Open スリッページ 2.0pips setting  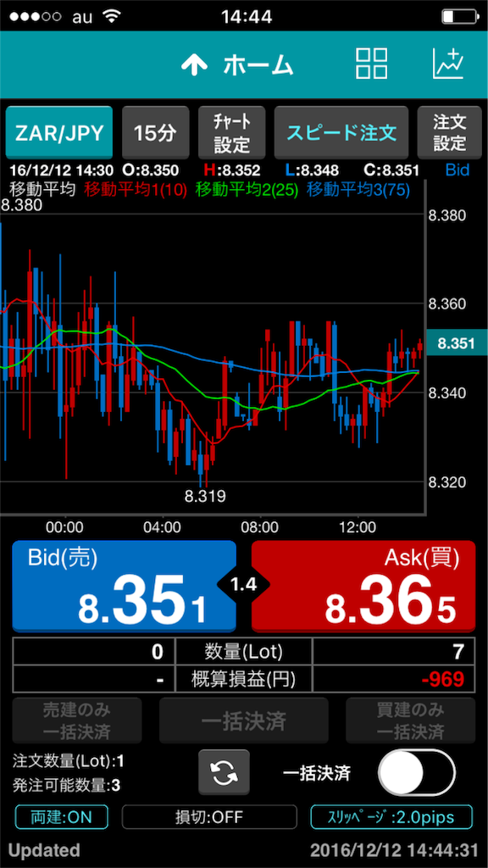[x=391, y=816]
